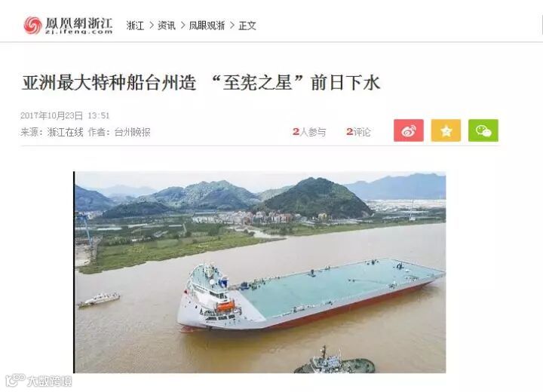This screenshot has height=392, width=543.
Task: Click the chevron before 凤眼观浙
Action: point(183,26)
